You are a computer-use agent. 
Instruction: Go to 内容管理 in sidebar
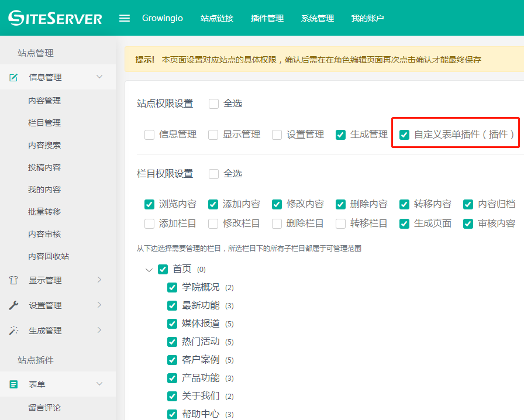[x=44, y=101]
